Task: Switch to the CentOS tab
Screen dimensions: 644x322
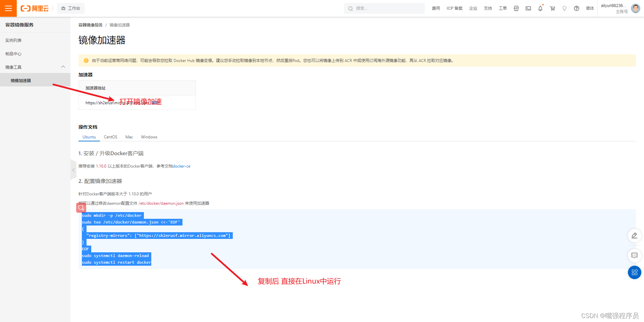Action: click(111, 137)
